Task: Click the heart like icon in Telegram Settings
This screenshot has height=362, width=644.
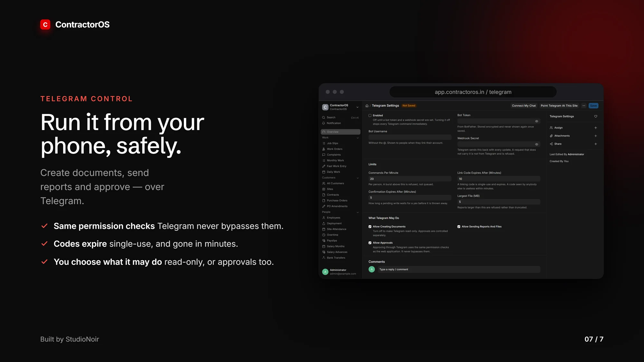Action: tap(596, 116)
